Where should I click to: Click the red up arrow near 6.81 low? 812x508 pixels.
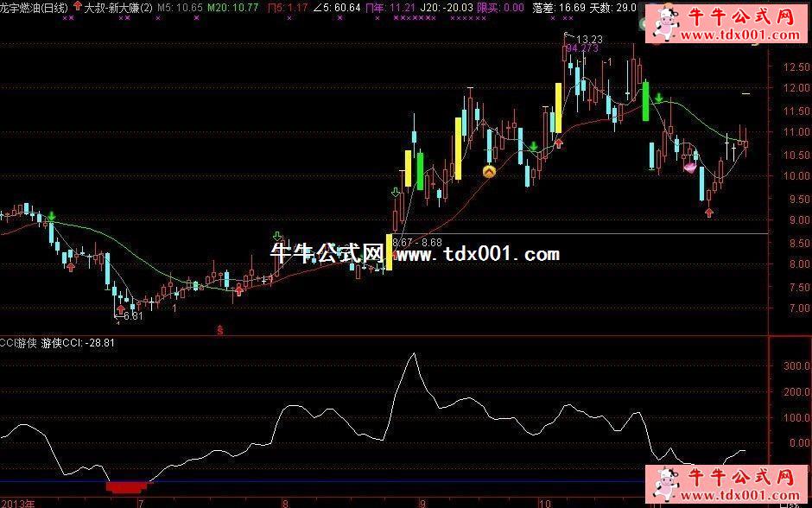tap(120, 308)
